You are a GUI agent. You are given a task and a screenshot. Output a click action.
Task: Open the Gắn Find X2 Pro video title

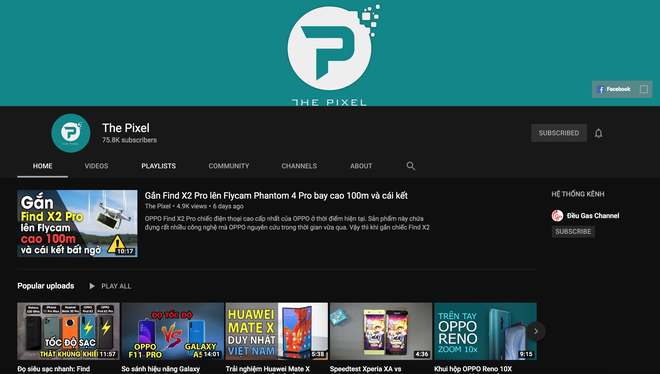[x=276, y=196]
